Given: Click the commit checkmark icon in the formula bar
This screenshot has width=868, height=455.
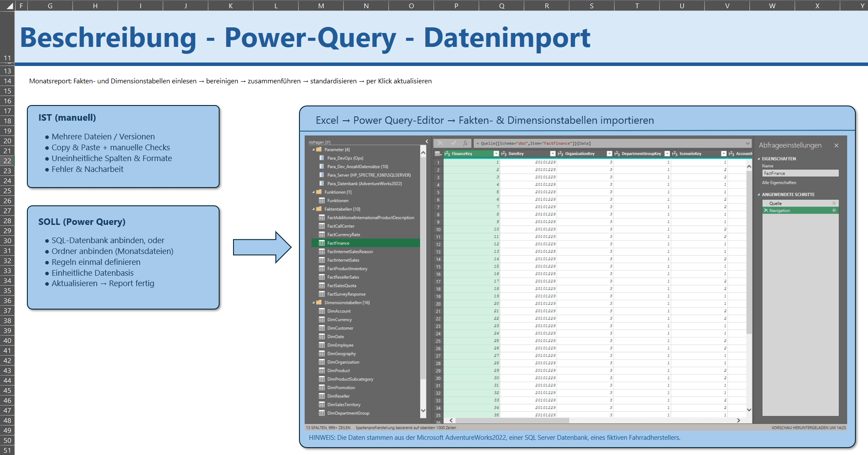Looking at the screenshot, I should 453,143.
